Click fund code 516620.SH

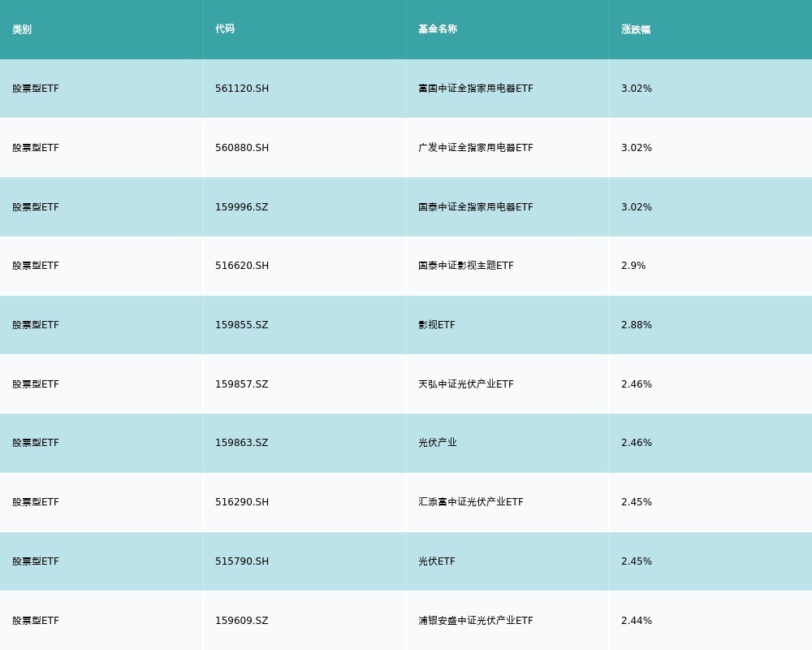[x=242, y=266]
